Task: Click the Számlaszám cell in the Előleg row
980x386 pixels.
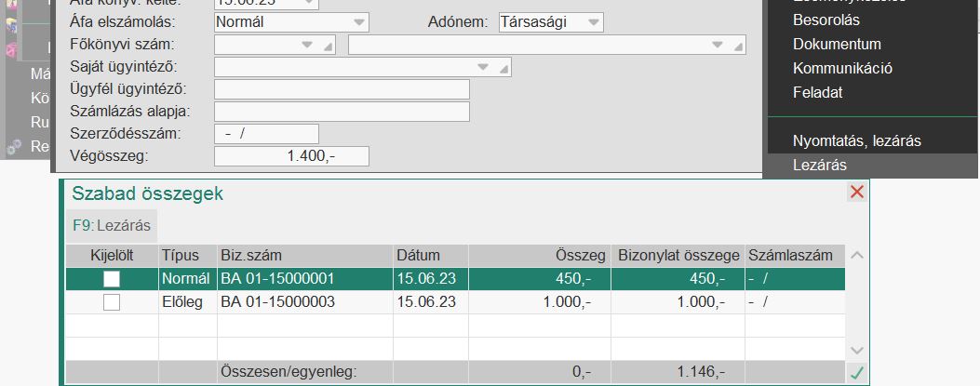Action: pyautogui.click(x=795, y=302)
